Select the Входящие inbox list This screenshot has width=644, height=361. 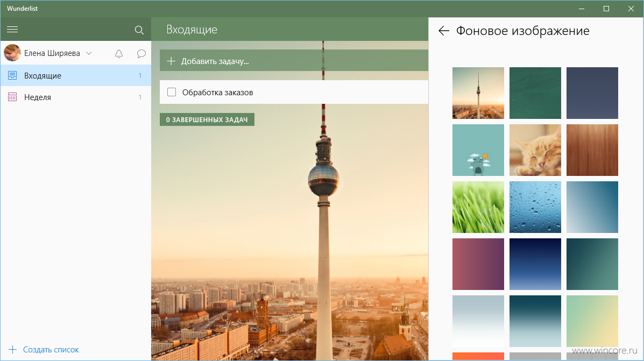[x=76, y=75]
